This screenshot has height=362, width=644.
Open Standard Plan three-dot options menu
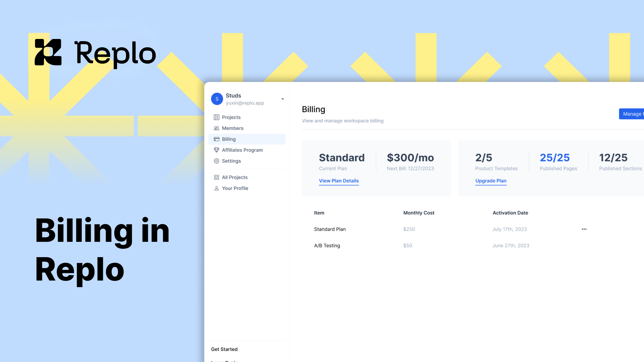584,229
